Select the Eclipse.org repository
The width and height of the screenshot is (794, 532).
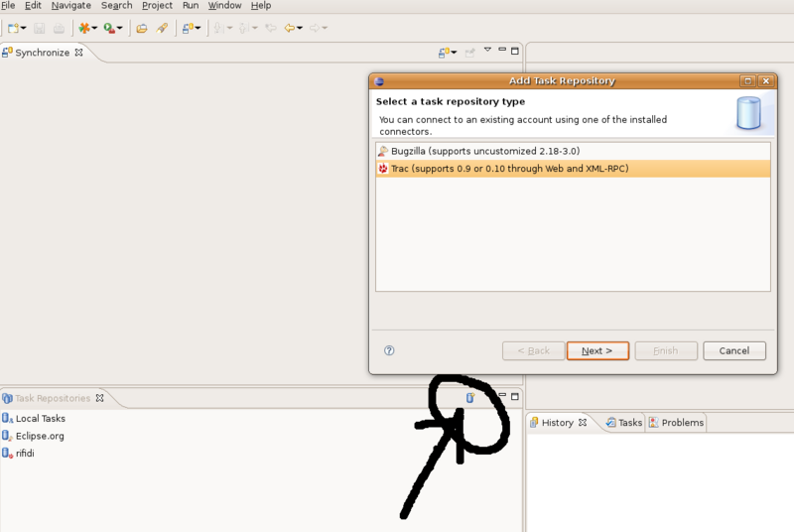coord(40,436)
